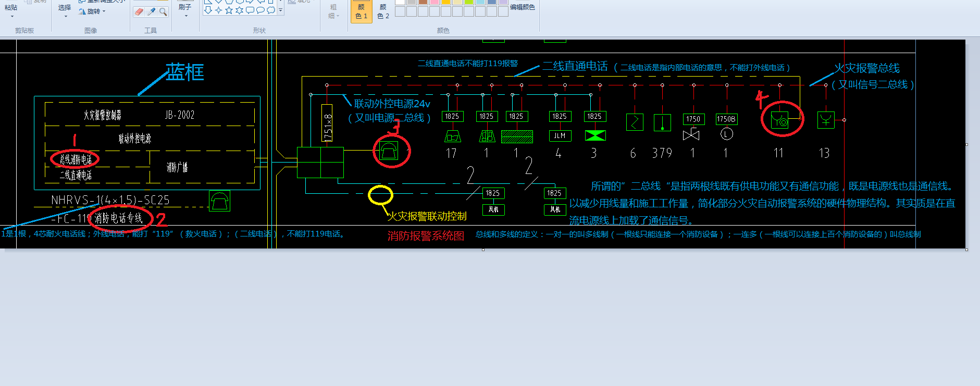
Task: Choose the six-point star shape
Action: 239,10
